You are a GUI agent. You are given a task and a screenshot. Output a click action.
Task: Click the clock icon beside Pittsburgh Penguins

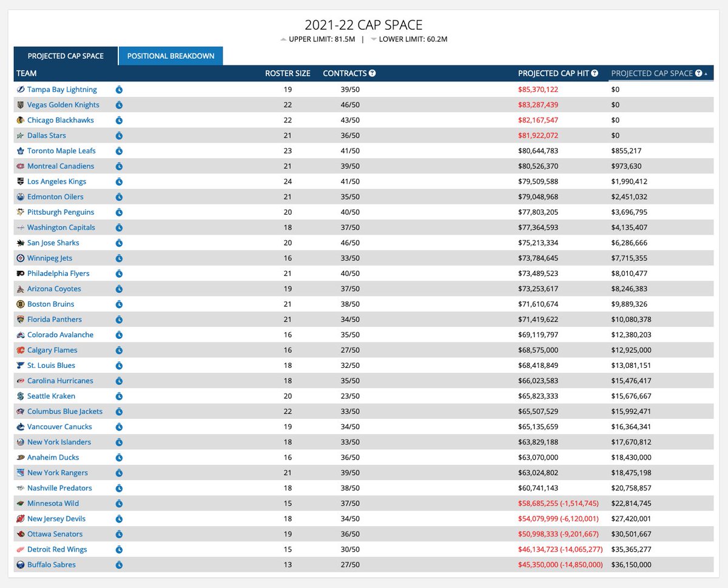pos(119,212)
